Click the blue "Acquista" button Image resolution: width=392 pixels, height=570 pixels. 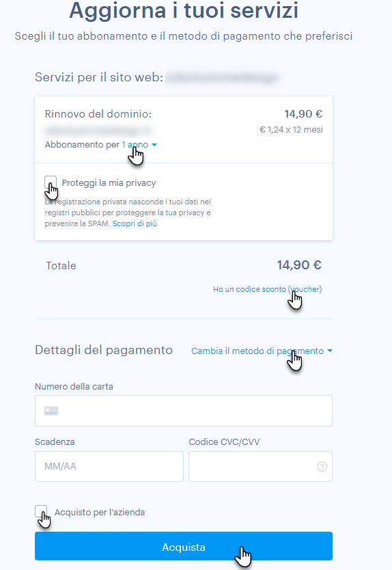184,546
